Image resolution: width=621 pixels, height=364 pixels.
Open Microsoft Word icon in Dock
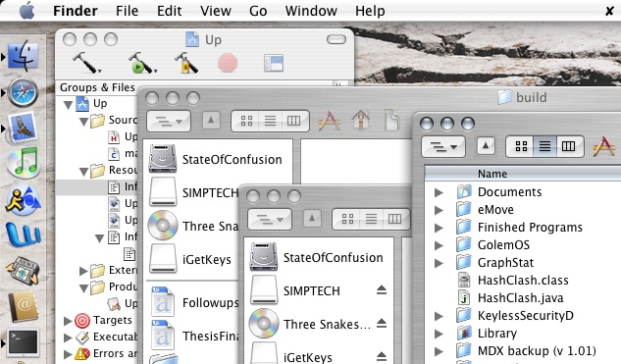pos(23,235)
